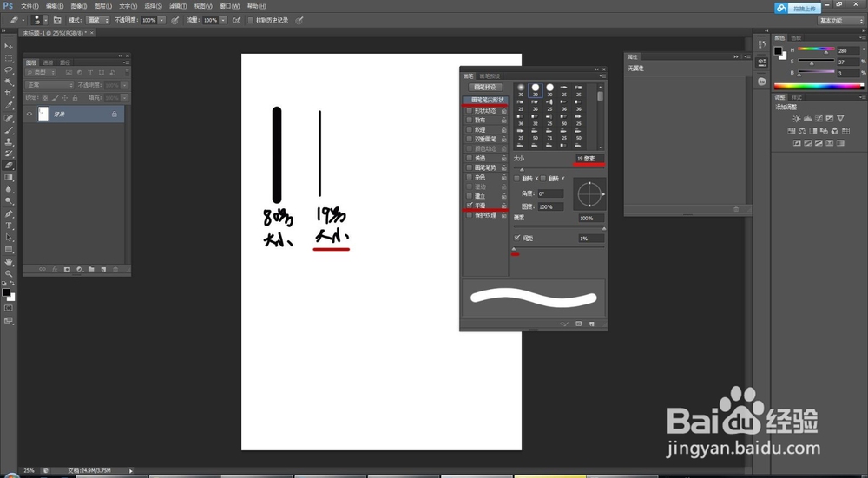Open the 基本功能 workspace dropdown
868x478 pixels.
pyautogui.click(x=840, y=21)
